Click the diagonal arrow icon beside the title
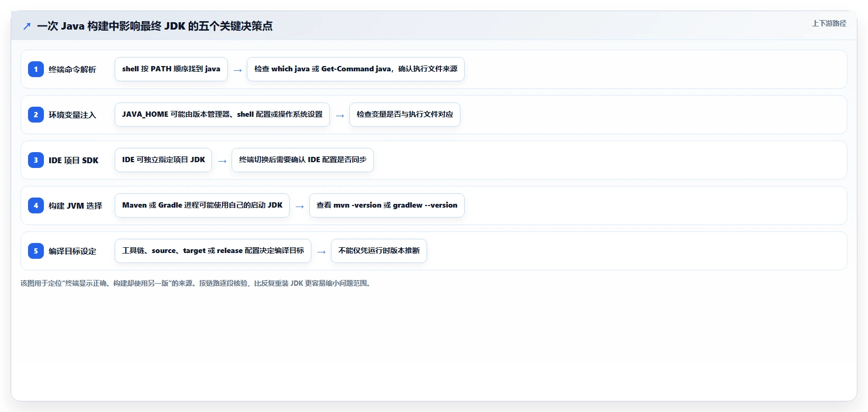 27,26
